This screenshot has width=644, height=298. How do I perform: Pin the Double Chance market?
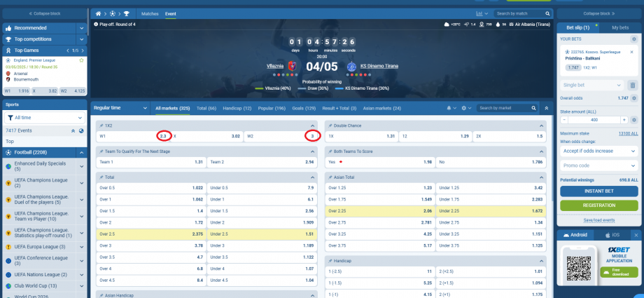click(330, 126)
